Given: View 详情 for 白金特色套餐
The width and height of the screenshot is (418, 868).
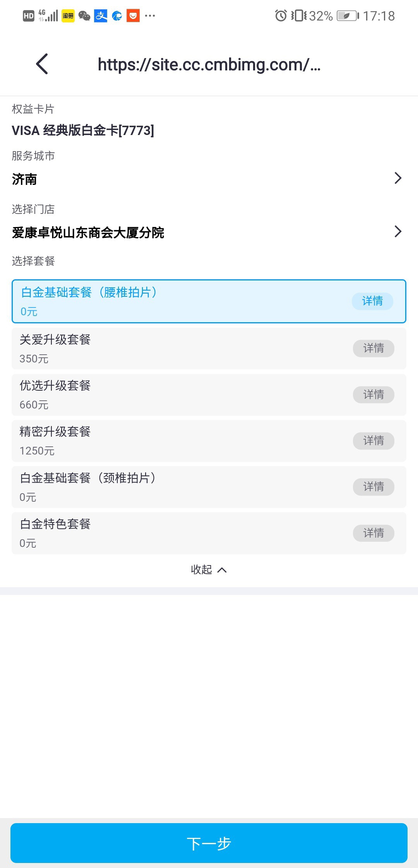Looking at the screenshot, I should tap(373, 533).
